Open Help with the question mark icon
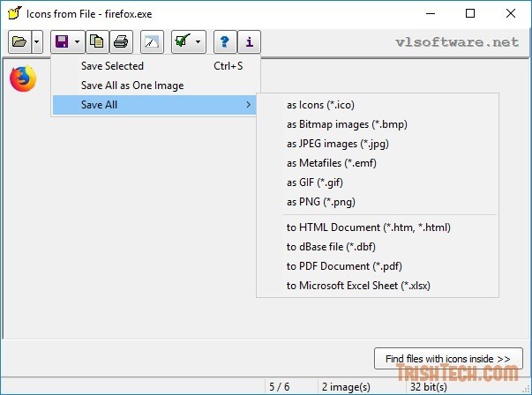The height and width of the screenshot is (395, 532). (x=225, y=42)
